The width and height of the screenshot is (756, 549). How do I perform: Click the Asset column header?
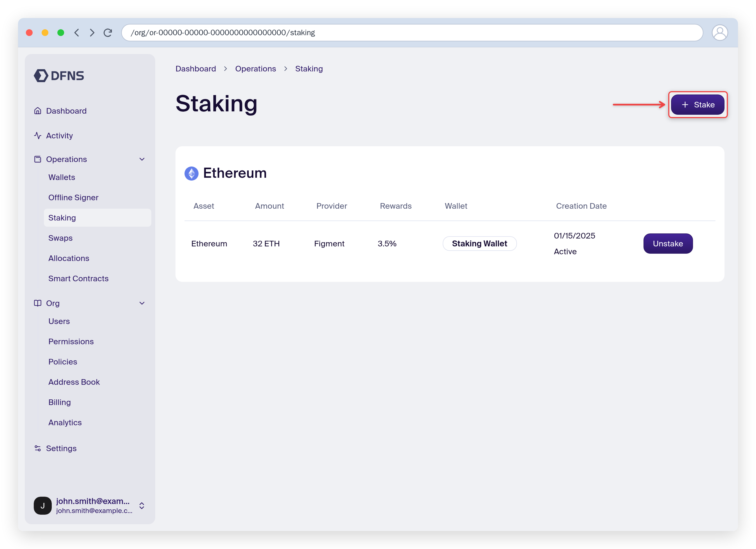[204, 206]
